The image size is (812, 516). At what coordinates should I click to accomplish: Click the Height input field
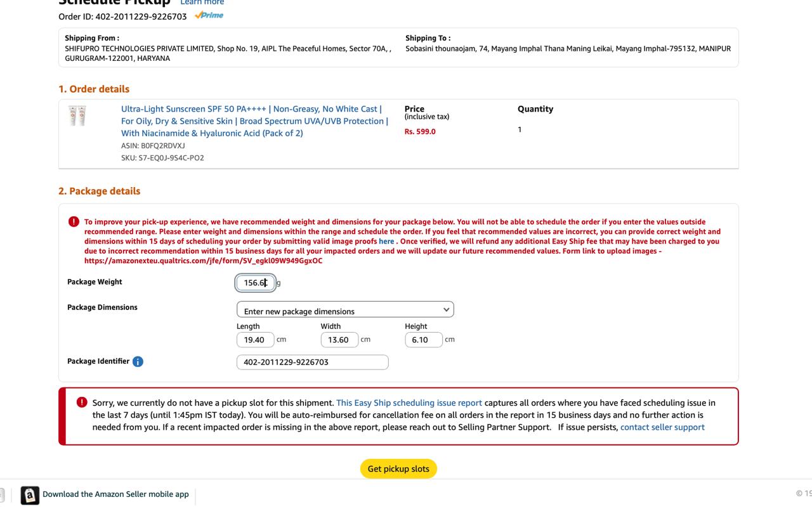coord(423,340)
